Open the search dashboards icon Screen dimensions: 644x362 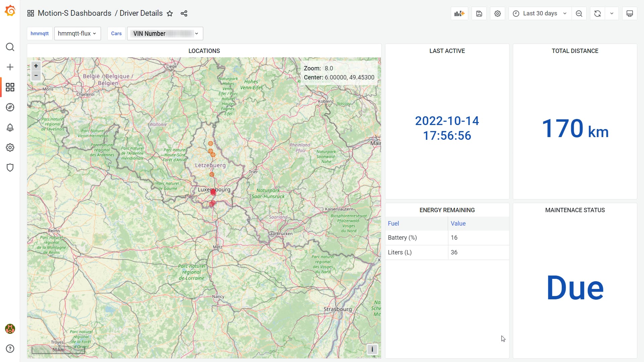(x=10, y=47)
